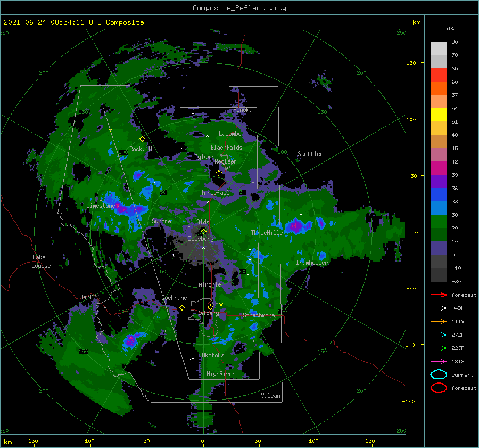Click the Sundre town label
Image resolution: width=479 pixels, height=448 pixels.
pos(162,221)
